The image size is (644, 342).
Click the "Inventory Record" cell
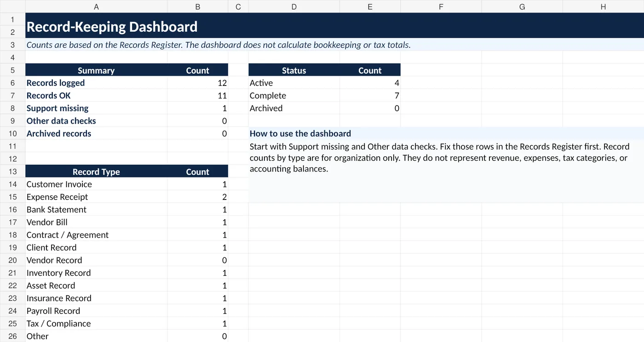[x=96, y=273]
